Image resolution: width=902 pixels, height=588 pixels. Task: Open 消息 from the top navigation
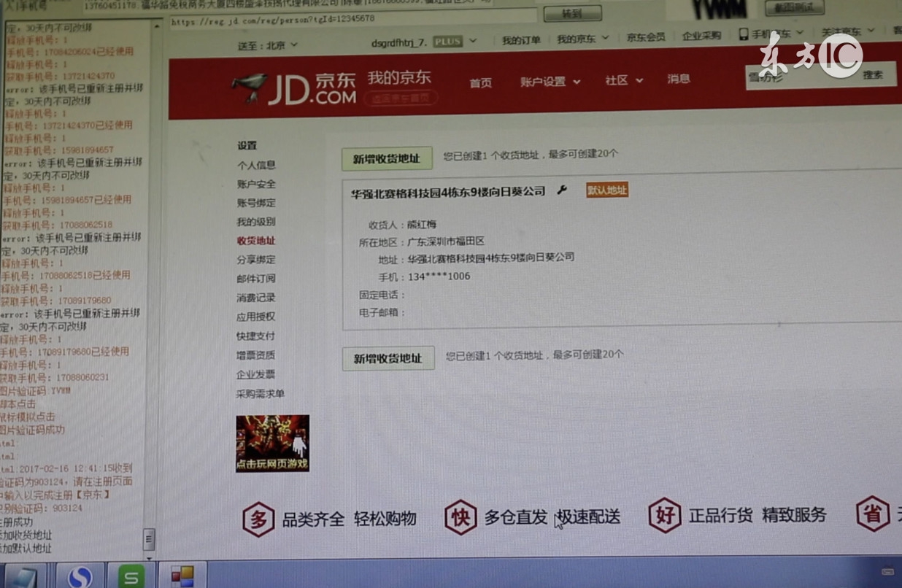[678, 81]
